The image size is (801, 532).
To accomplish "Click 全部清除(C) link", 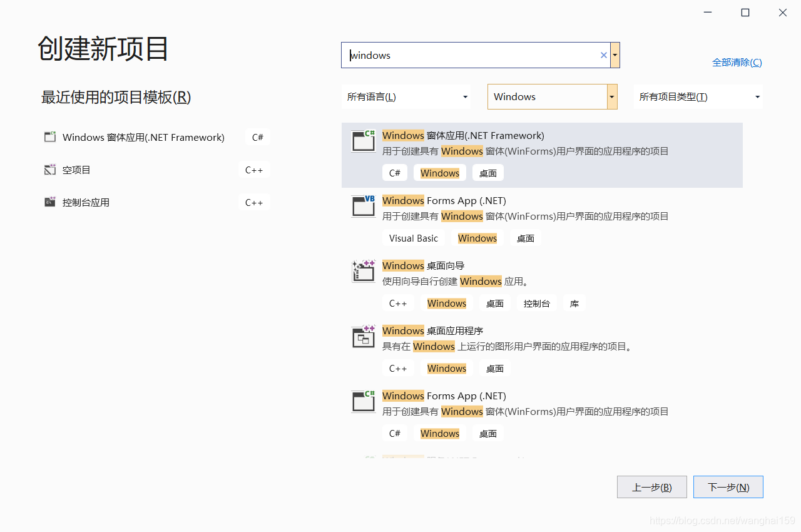I will [x=737, y=63].
